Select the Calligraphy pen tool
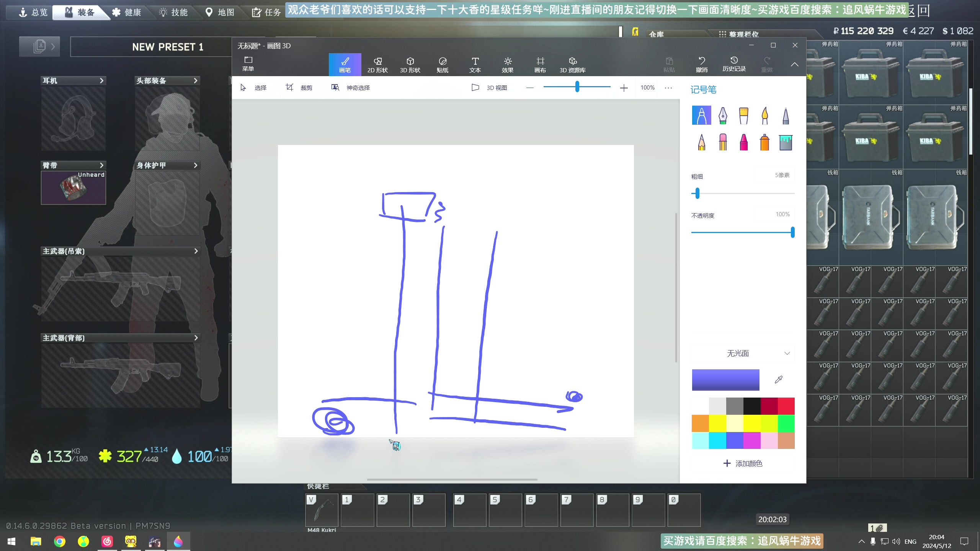Screen dimensions: 980x551 pyautogui.click(x=723, y=115)
